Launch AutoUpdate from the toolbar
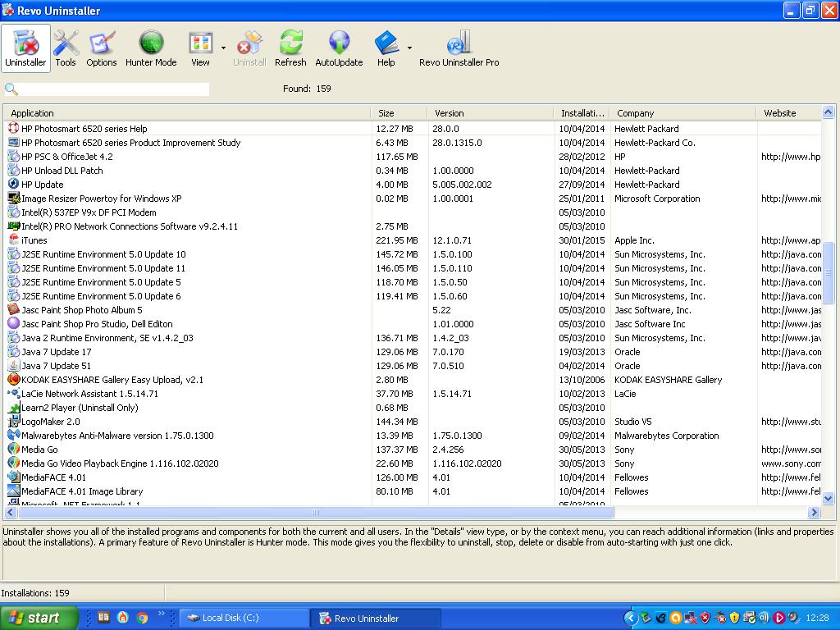This screenshot has height=630, width=840. coord(339,48)
